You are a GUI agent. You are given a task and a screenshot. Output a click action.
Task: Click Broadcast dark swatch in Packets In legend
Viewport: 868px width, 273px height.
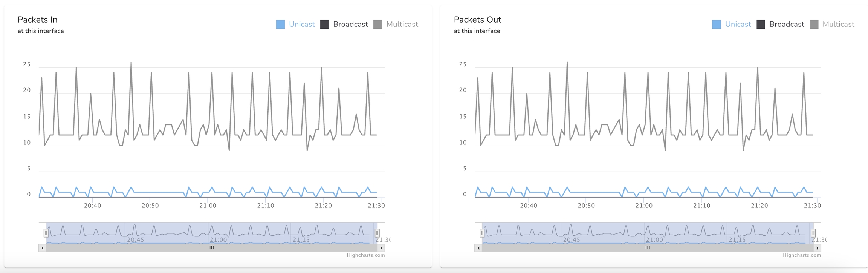click(x=324, y=25)
